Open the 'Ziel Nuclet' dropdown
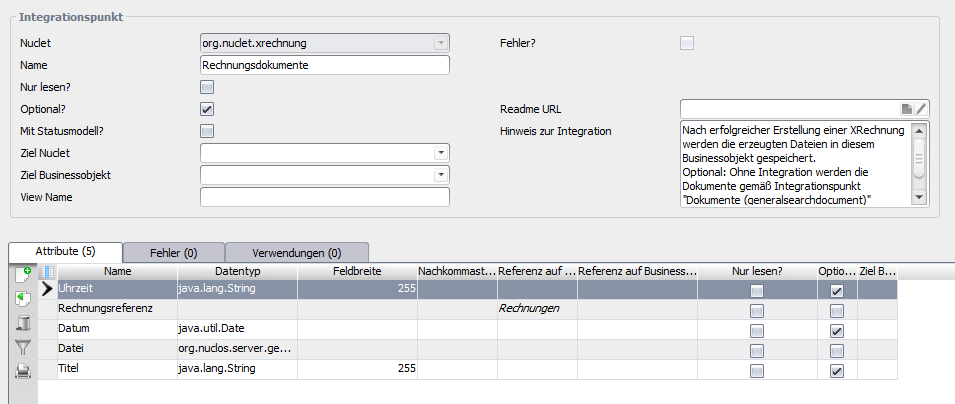The height and width of the screenshot is (404, 955). coord(440,153)
